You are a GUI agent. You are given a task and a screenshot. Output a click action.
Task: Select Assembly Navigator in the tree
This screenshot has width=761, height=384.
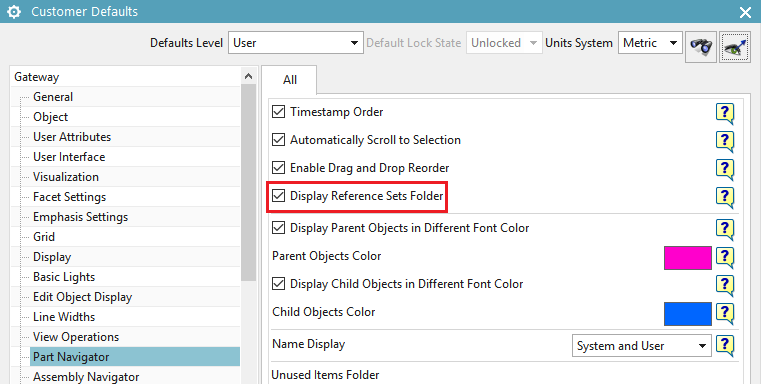click(86, 377)
